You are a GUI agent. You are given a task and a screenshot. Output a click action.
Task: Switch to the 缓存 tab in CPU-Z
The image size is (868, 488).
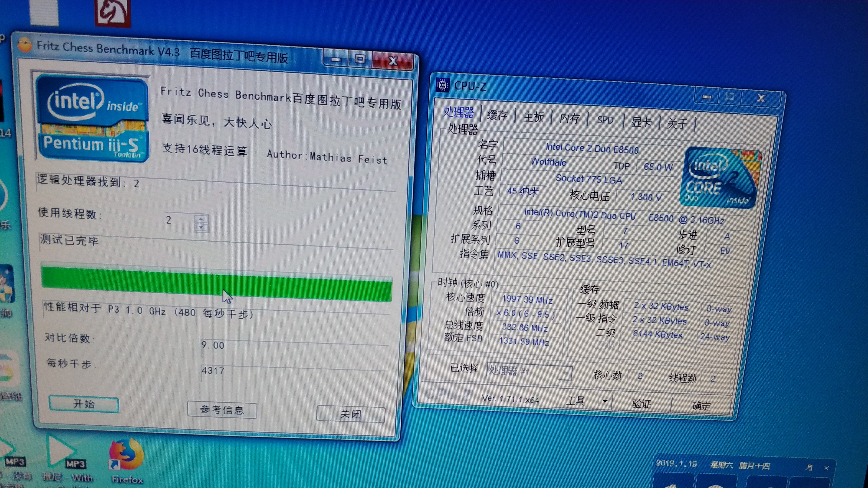point(497,115)
